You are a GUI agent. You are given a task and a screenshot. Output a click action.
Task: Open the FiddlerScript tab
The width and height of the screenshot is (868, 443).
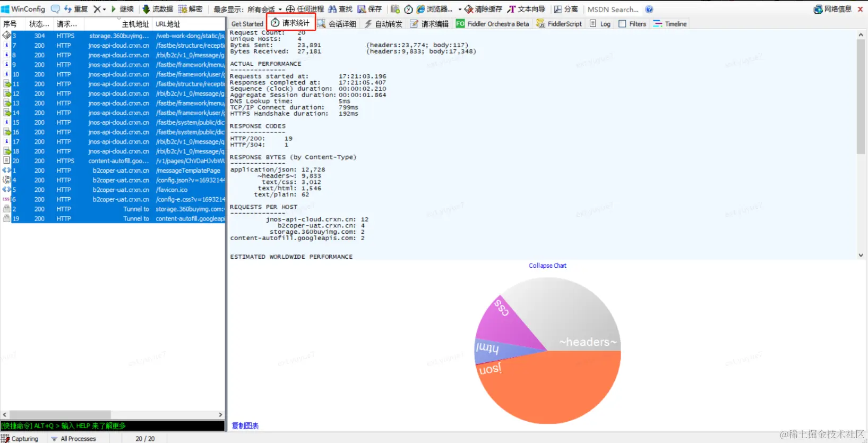tap(559, 24)
